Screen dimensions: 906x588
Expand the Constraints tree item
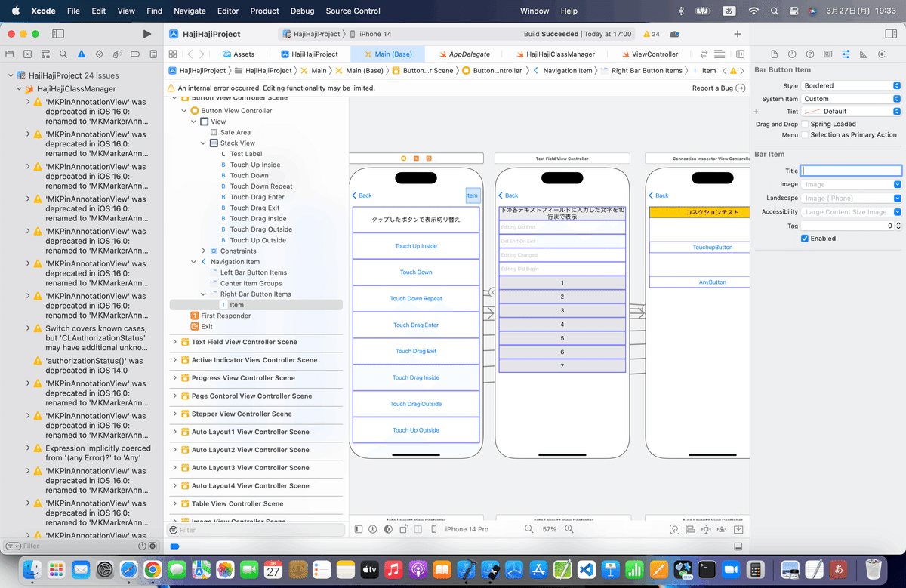coord(204,251)
